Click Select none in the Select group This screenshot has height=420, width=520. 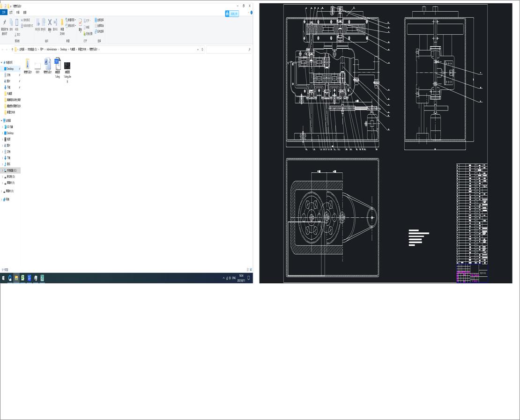(99, 26)
